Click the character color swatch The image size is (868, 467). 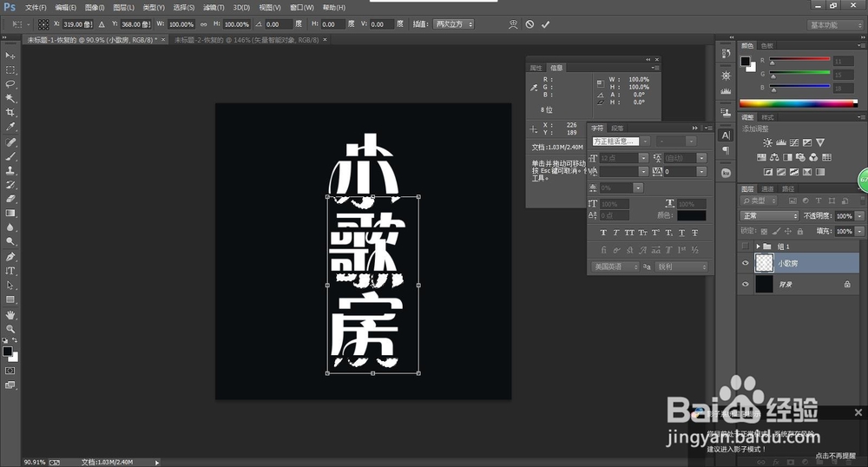click(x=692, y=215)
